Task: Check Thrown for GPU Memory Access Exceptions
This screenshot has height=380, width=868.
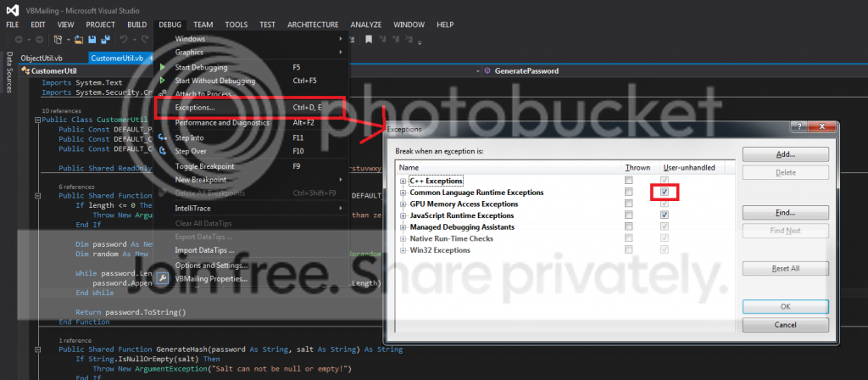Action: [628, 204]
